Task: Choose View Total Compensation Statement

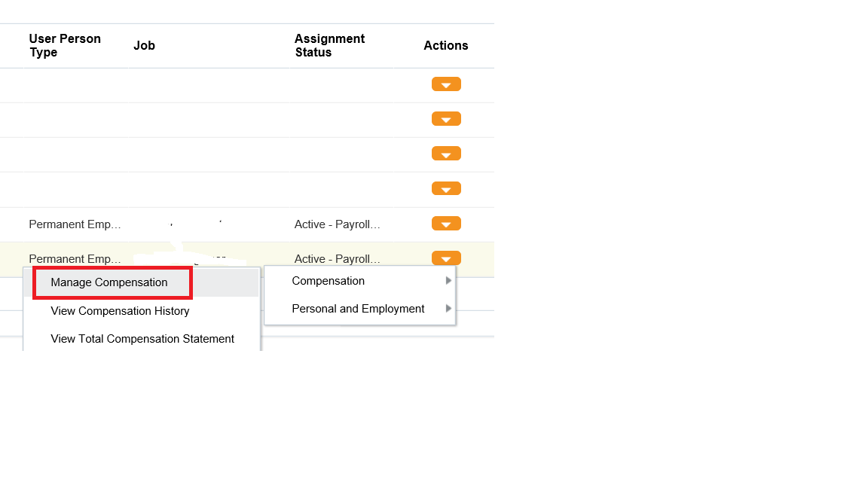Action: [142, 338]
